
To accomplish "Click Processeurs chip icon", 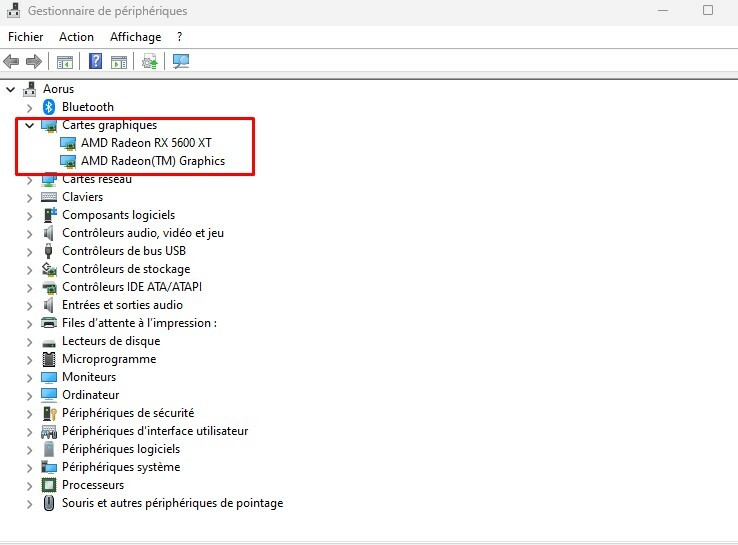I will click(x=49, y=485).
